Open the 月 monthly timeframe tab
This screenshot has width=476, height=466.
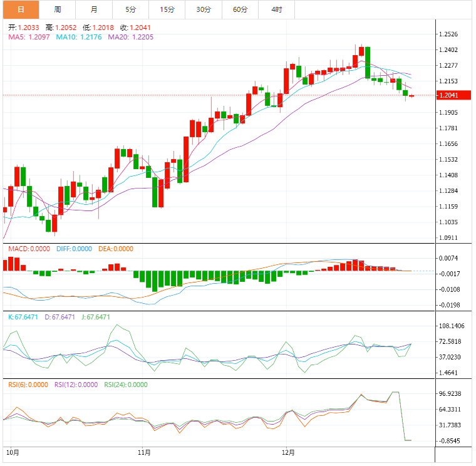[x=93, y=9]
